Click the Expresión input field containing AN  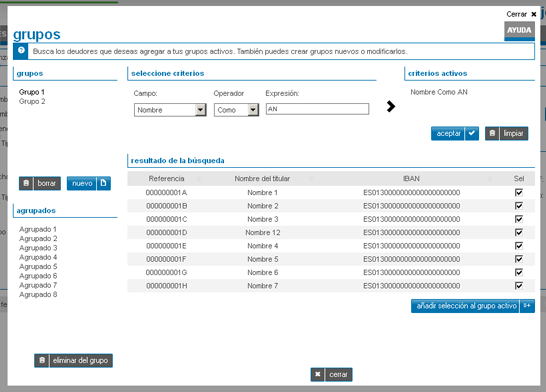click(x=317, y=109)
